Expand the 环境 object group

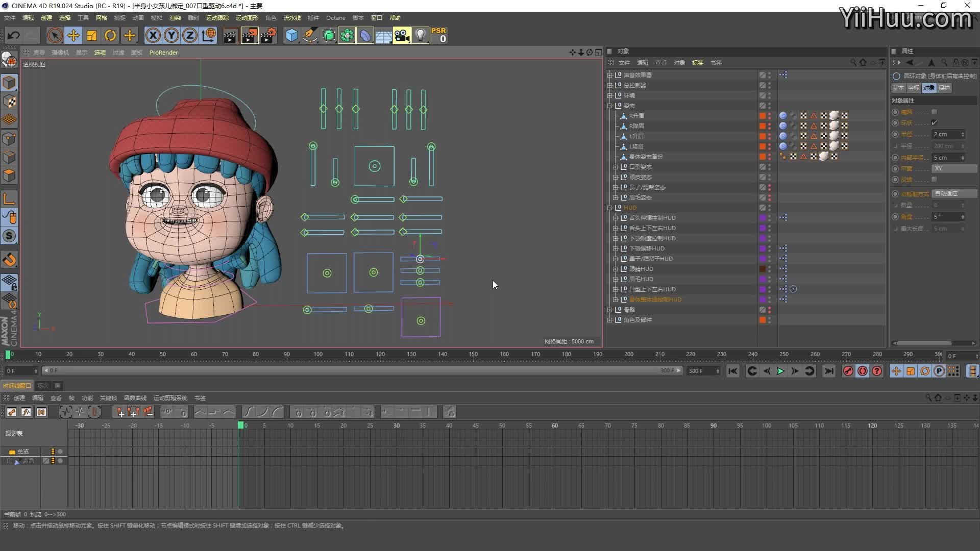pos(609,95)
